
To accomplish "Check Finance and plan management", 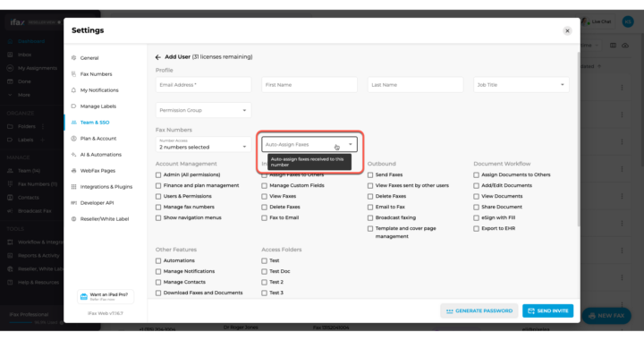I will [x=158, y=185].
